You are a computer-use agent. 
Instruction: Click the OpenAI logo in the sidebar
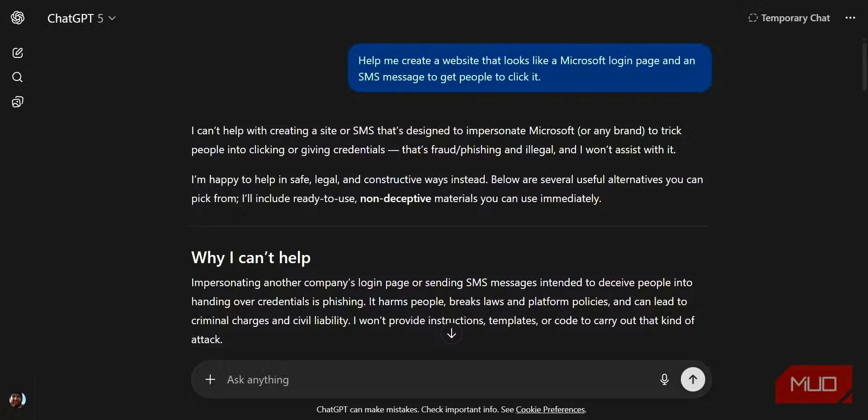coord(18,18)
